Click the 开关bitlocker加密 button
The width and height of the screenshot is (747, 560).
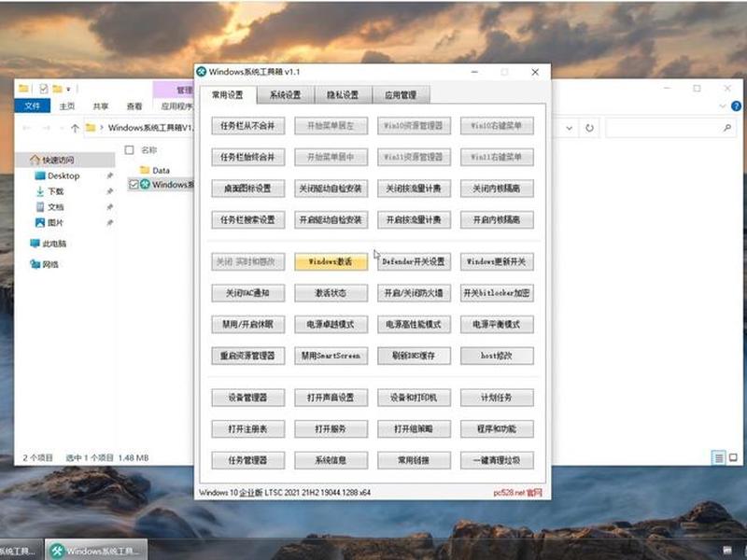click(497, 293)
